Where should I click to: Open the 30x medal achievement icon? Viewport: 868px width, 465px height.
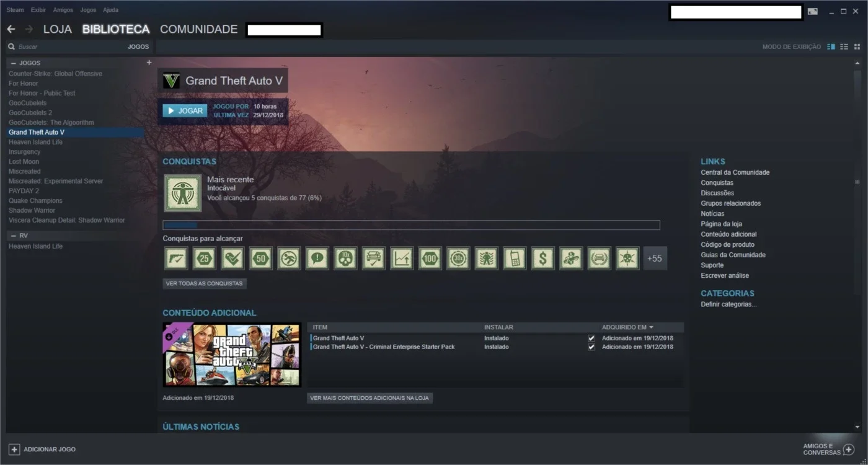pyautogui.click(x=458, y=259)
